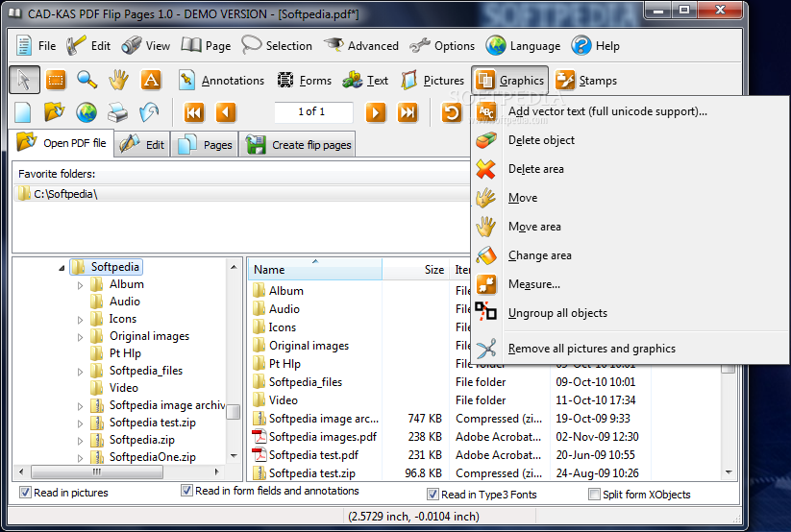The width and height of the screenshot is (791, 532).
Task: Open the Text toolbar menu
Action: click(x=365, y=80)
